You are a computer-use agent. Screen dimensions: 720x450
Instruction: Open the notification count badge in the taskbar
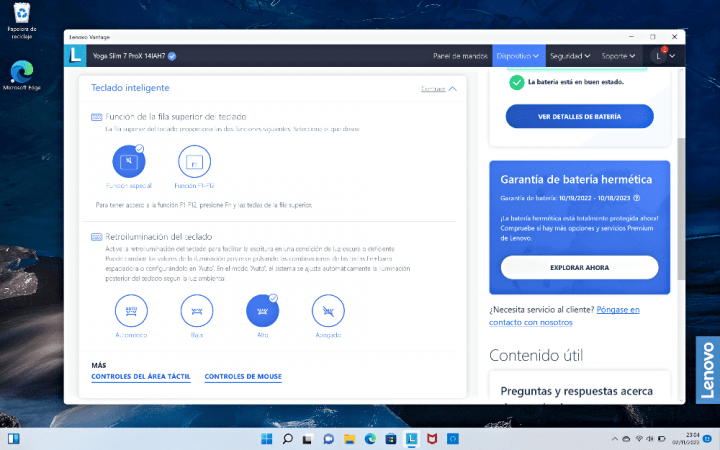(708, 439)
